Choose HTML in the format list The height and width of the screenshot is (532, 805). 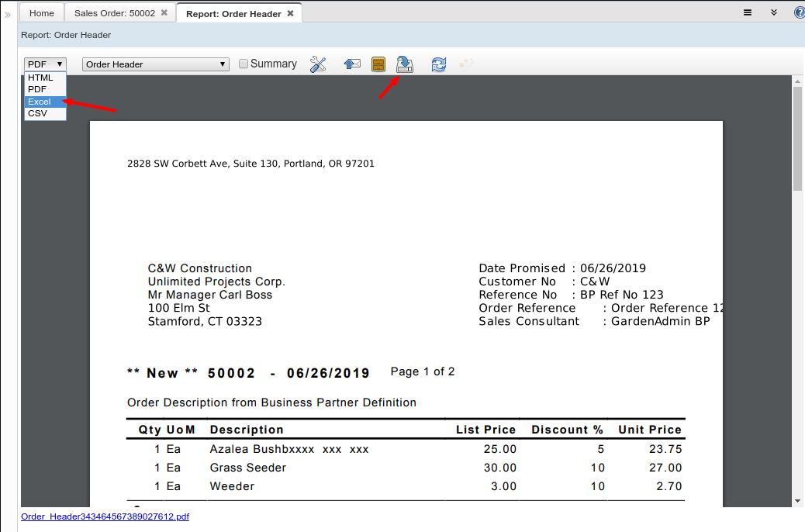(40, 78)
